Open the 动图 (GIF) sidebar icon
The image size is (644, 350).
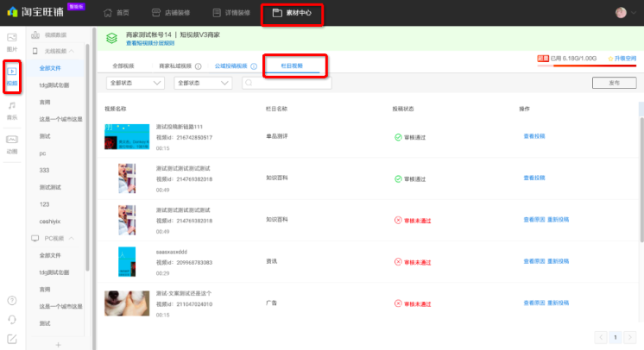click(x=12, y=143)
